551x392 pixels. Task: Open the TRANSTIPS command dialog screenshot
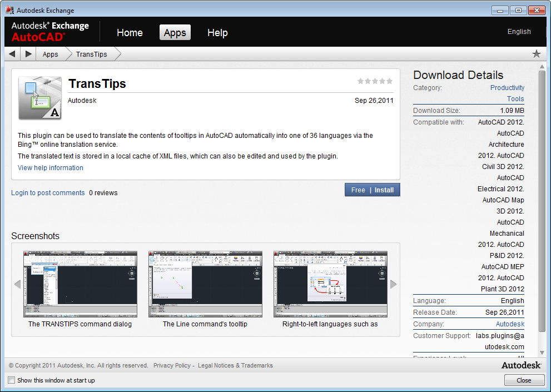pyautogui.click(x=80, y=284)
